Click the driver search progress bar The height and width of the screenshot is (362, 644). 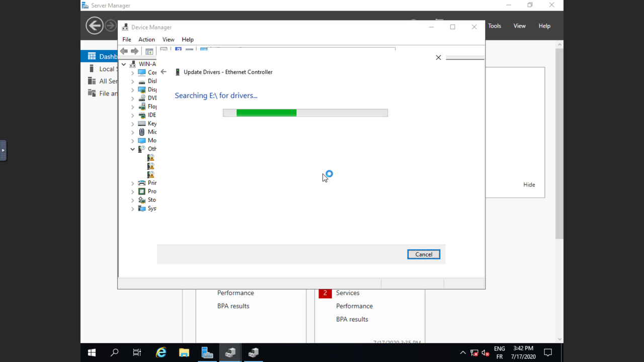(x=305, y=113)
